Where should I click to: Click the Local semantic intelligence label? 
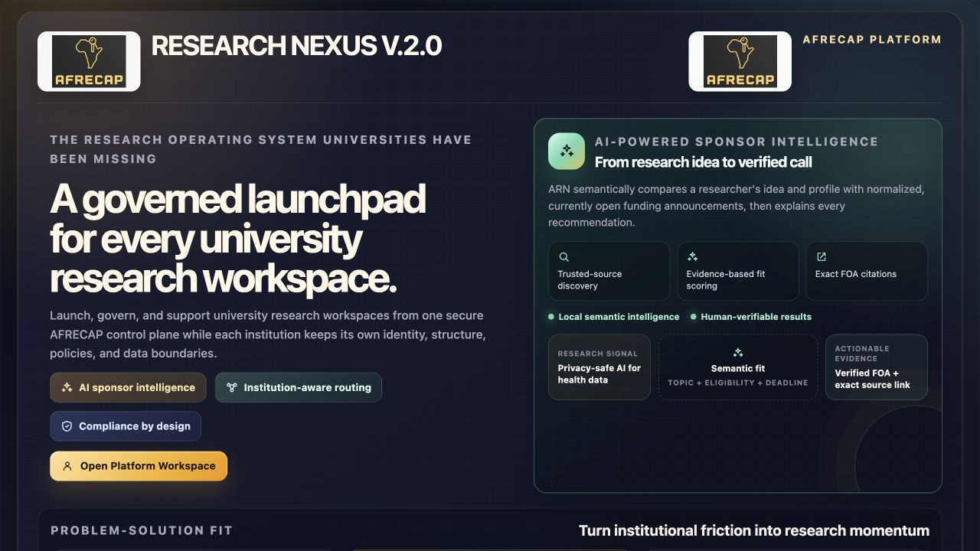619,317
